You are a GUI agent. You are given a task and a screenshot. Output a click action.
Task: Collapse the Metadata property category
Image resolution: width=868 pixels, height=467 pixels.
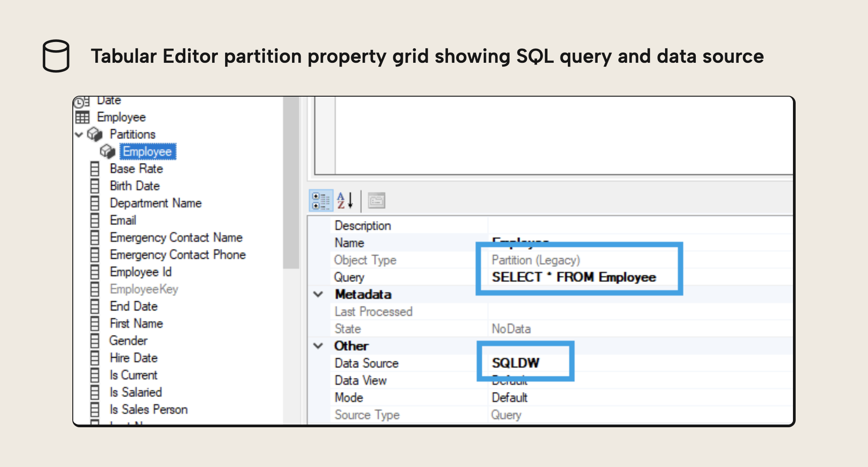point(318,294)
